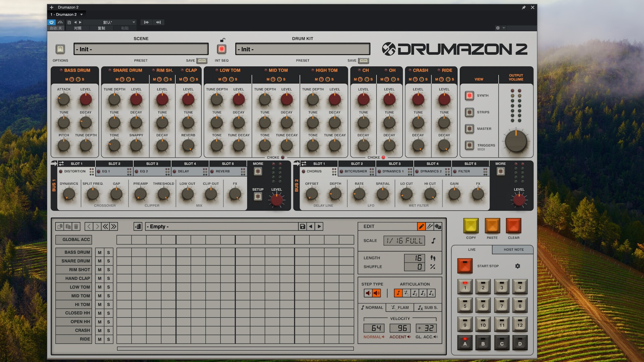Image resolution: width=644 pixels, height=362 pixels.
Task: Solo the Snare Drum sequencer track
Action: point(108,261)
